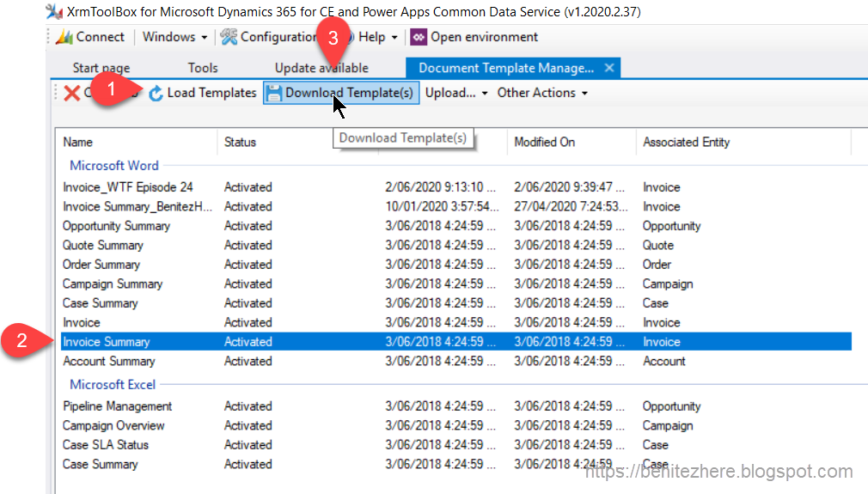
Task: Click the Download Template(s) disk icon
Action: [x=273, y=93]
